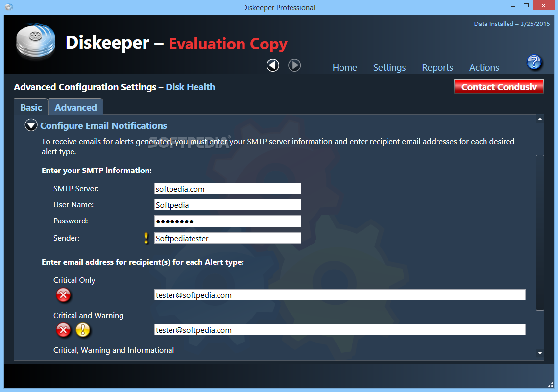The height and width of the screenshot is (392, 558).
Task: Open the Actions menu
Action: [484, 67]
